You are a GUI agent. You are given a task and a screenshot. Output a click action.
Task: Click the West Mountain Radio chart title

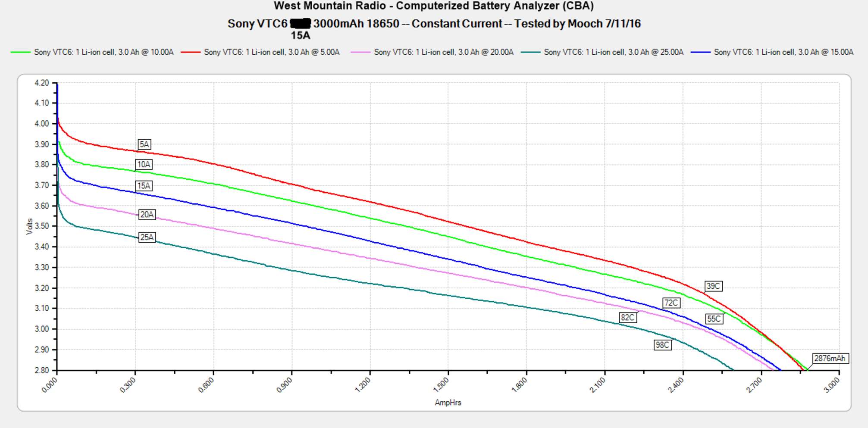click(x=433, y=6)
